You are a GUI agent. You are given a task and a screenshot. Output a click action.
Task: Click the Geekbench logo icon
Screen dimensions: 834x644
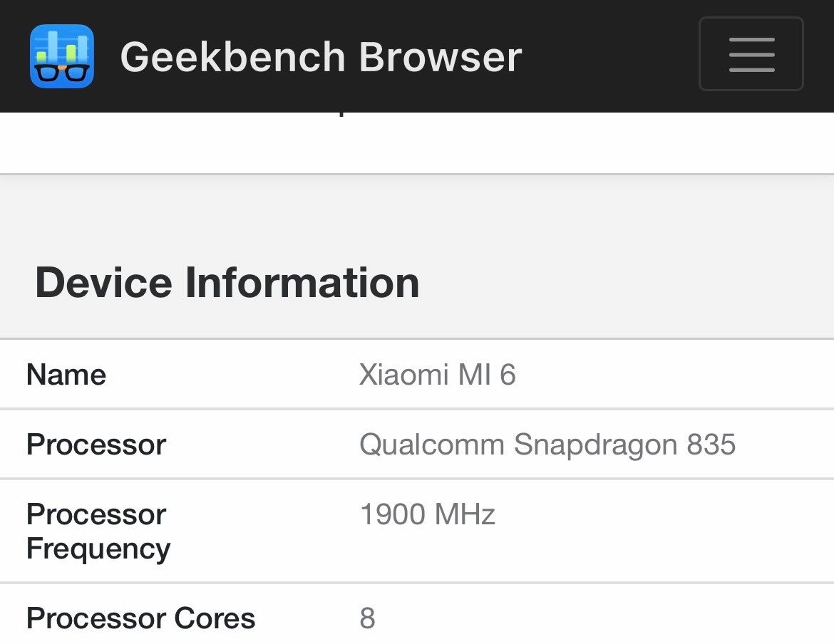click(x=62, y=56)
